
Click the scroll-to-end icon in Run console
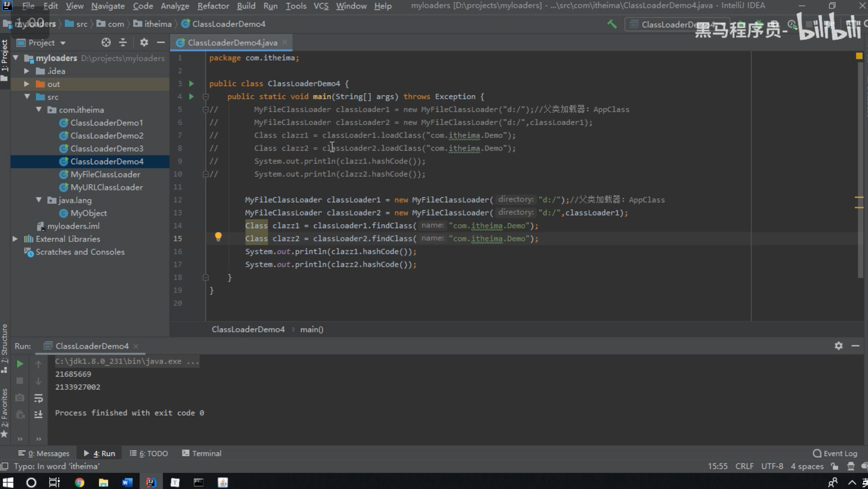[38, 414]
